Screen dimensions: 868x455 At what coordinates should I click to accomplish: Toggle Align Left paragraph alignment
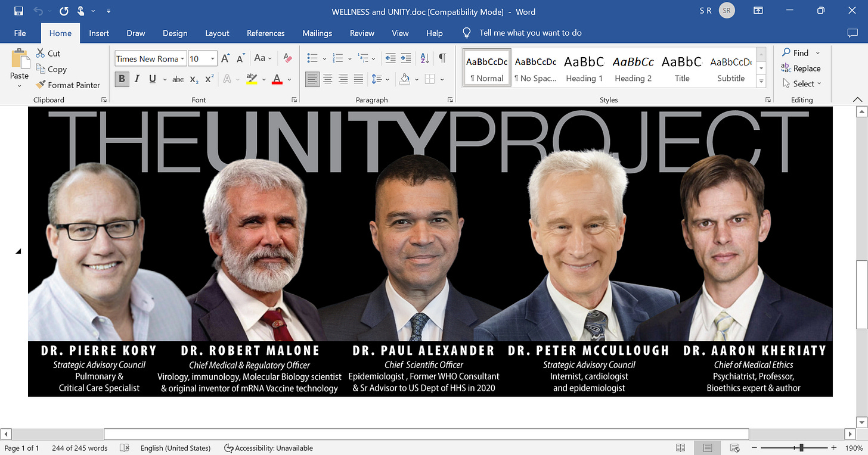(x=312, y=79)
